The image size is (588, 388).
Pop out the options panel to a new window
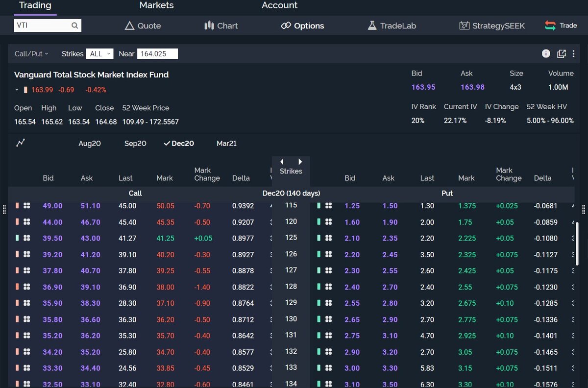pos(562,53)
